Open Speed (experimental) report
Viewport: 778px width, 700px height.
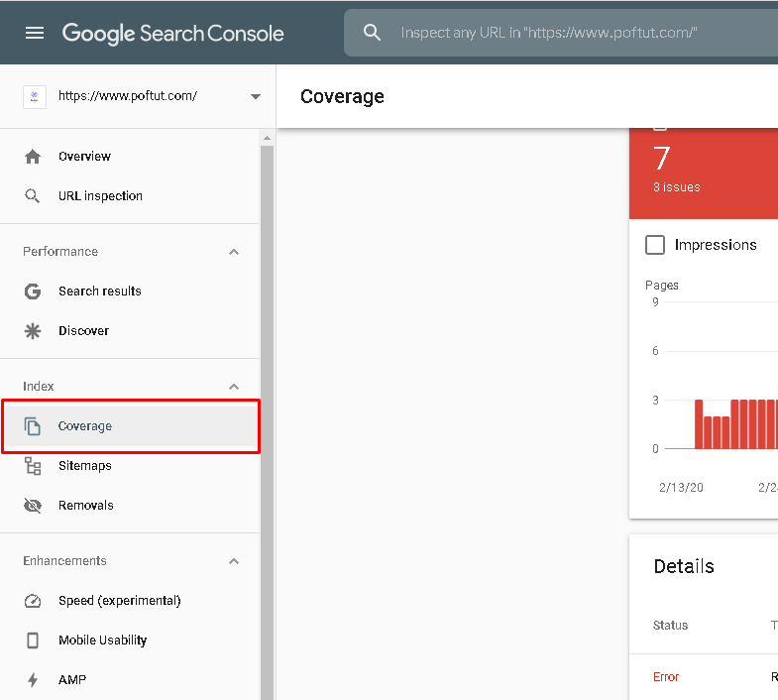(120, 601)
